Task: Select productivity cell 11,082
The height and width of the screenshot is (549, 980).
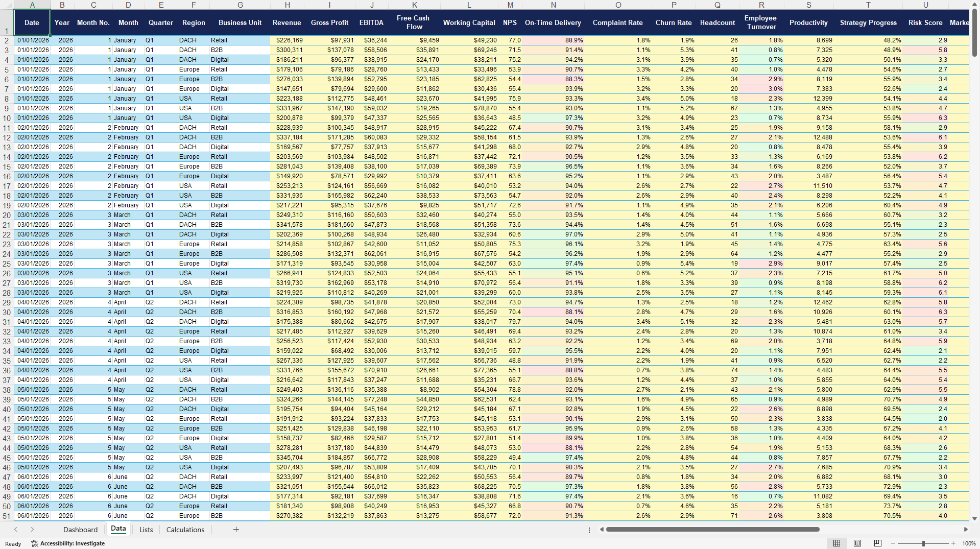Action: [809, 496]
